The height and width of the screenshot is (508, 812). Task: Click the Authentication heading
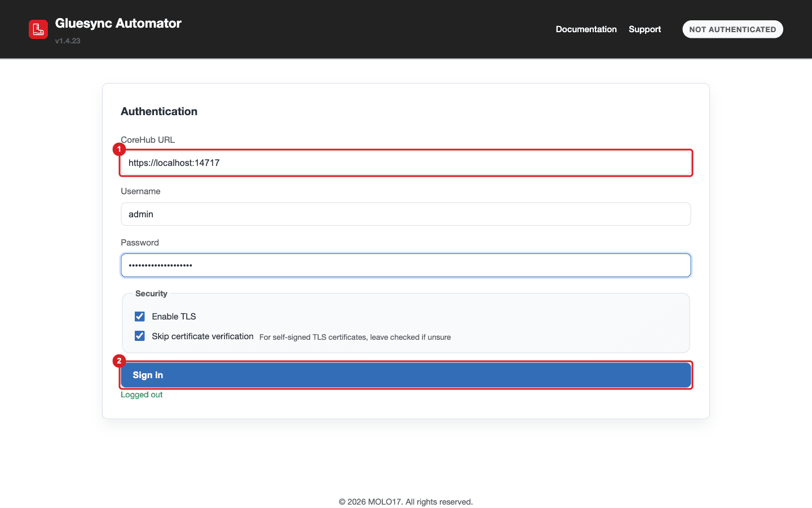159,111
